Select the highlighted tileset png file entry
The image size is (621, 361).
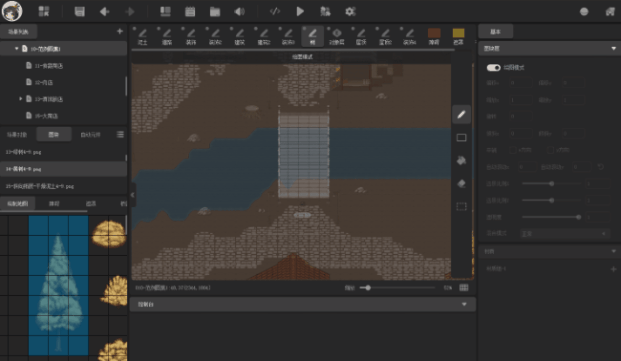63,169
